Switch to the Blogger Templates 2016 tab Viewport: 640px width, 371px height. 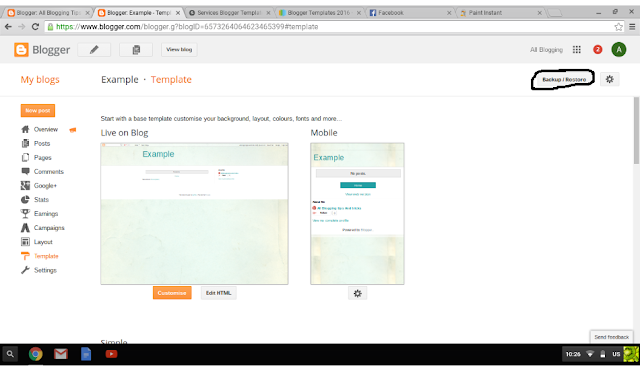pos(320,13)
